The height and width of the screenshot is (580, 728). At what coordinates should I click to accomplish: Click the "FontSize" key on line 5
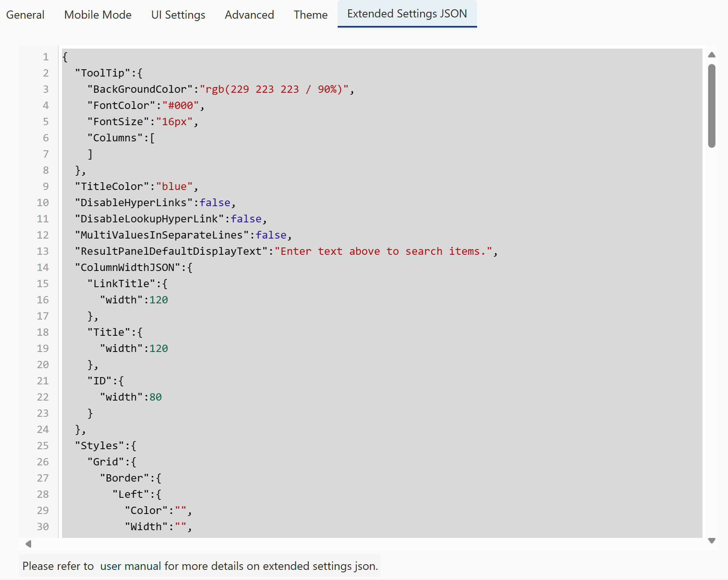click(118, 122)
